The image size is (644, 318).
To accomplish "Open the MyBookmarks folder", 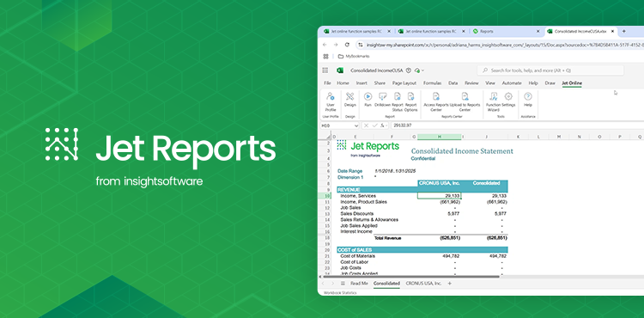I will [x=354, y=56].
